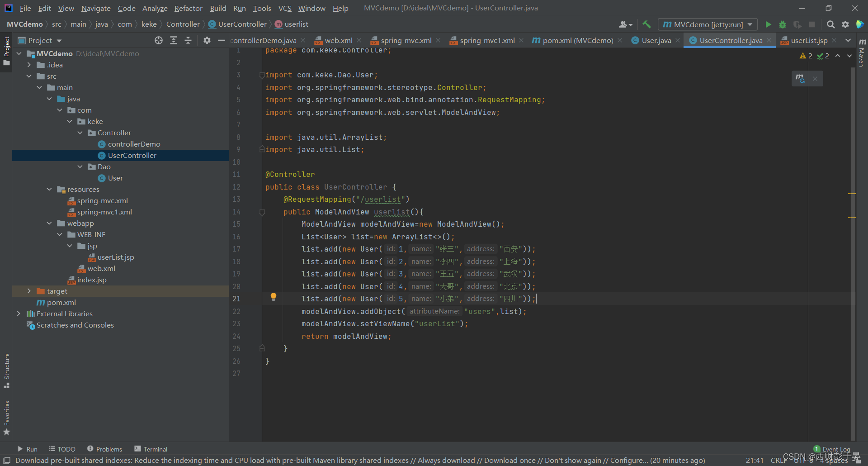
Task: Open the Event Log button
Action: tap(832, 449)
